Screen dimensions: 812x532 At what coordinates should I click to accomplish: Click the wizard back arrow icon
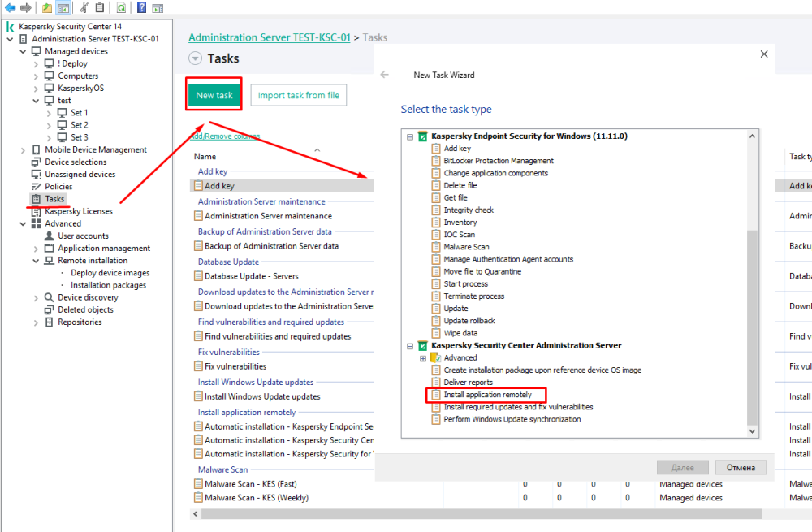(385, 75)
